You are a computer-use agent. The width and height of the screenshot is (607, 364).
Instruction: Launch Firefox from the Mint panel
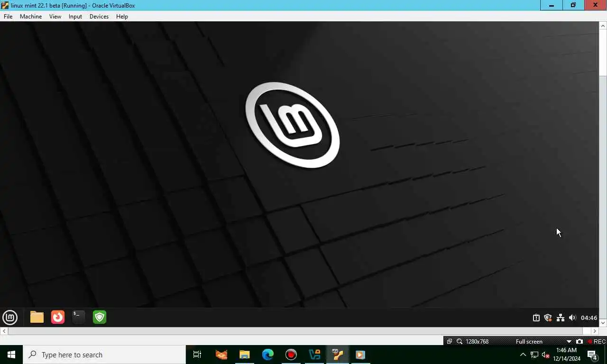58,317
